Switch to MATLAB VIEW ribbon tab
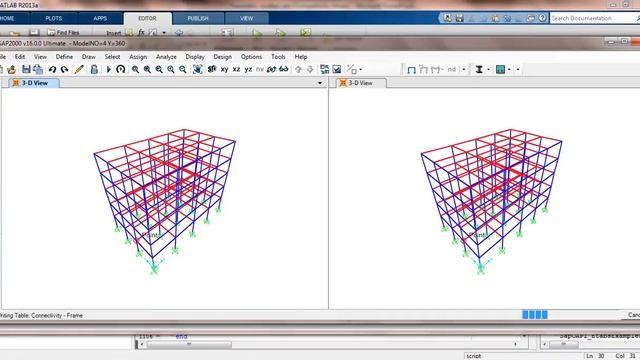 pos(247,18)
